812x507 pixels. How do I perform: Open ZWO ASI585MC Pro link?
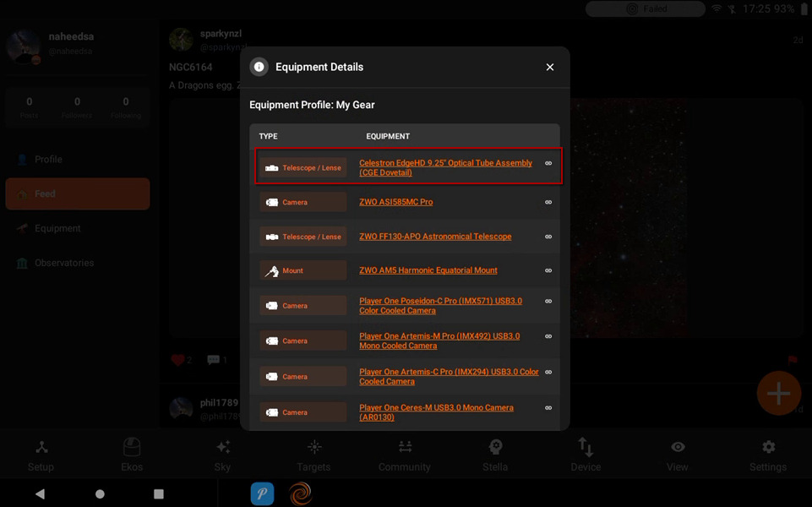pos(395,202)
